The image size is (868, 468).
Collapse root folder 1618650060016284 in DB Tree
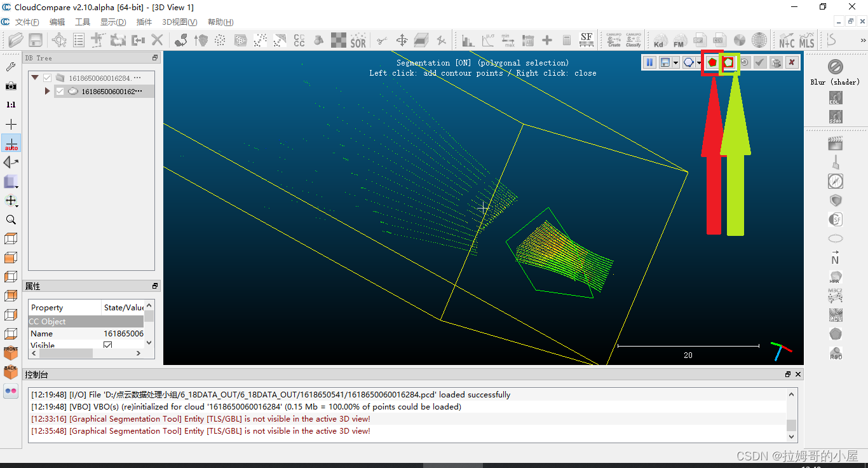[35, 78]
